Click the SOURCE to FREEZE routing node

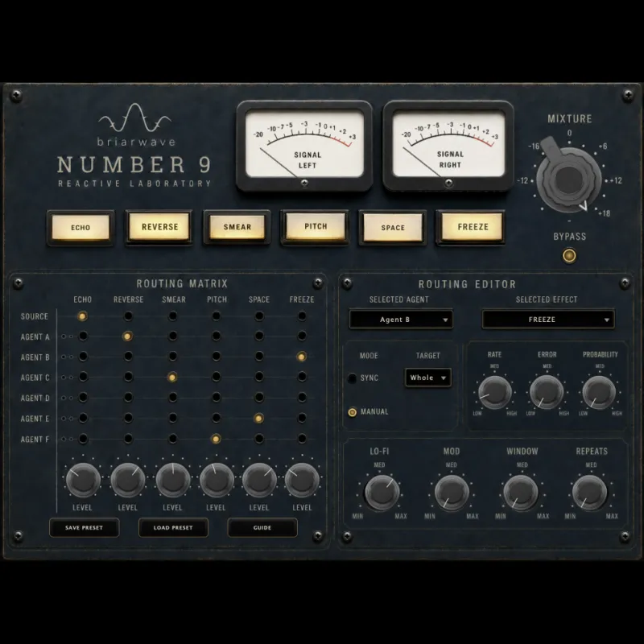point(302,316)
